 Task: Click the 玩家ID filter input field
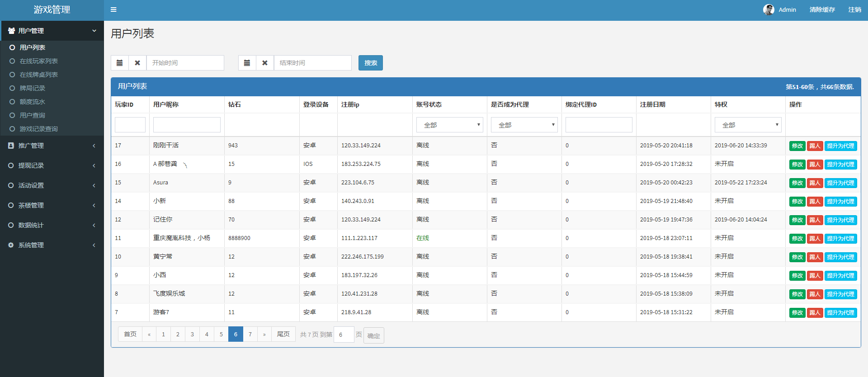click(130, 125)
